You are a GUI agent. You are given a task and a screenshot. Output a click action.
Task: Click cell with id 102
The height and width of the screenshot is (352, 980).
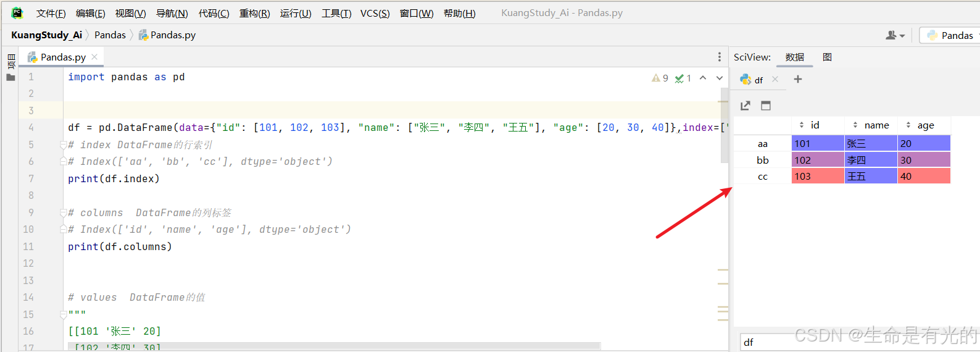click(x=818, y=160)
